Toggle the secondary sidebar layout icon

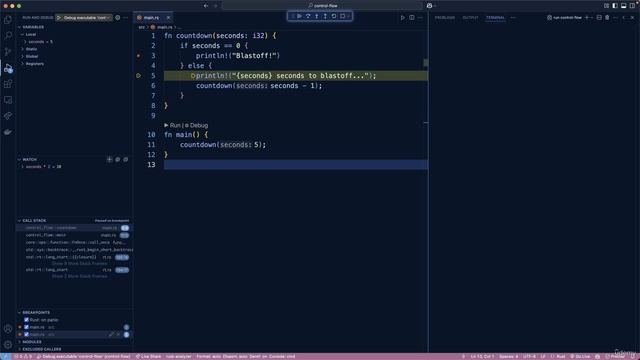coord(632,6)
